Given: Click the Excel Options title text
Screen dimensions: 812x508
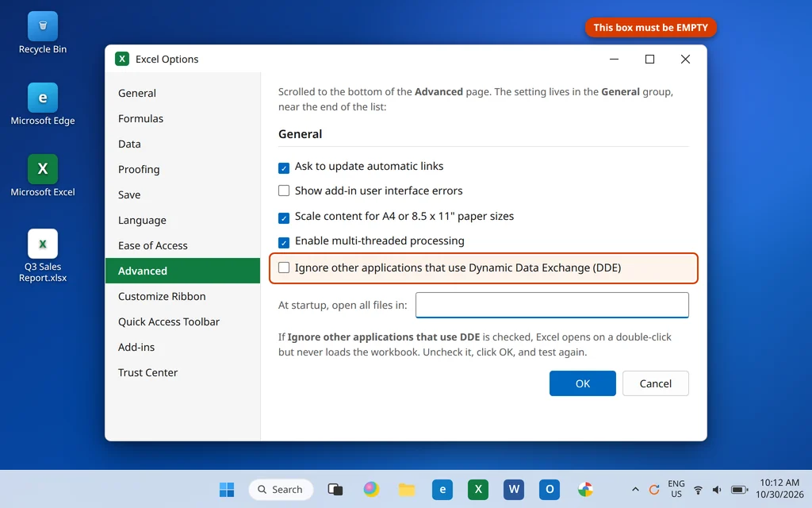Looking at the screenshot, I should point(167,59).
